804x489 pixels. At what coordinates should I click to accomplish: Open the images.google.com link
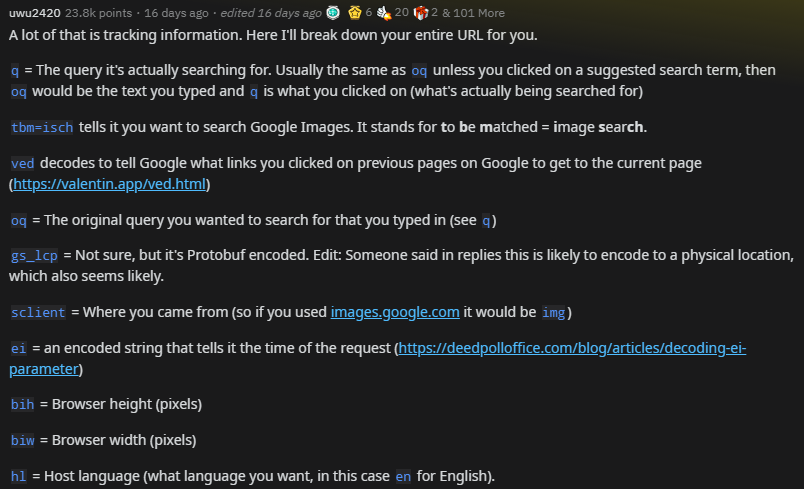pyautogui.click(x=395, y=312)
